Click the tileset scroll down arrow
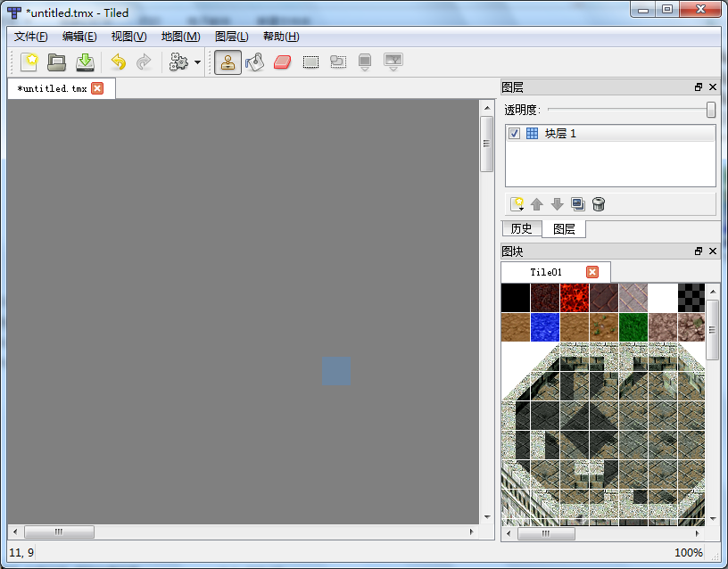Screen dimensions: 728x569 click(713, 519)
